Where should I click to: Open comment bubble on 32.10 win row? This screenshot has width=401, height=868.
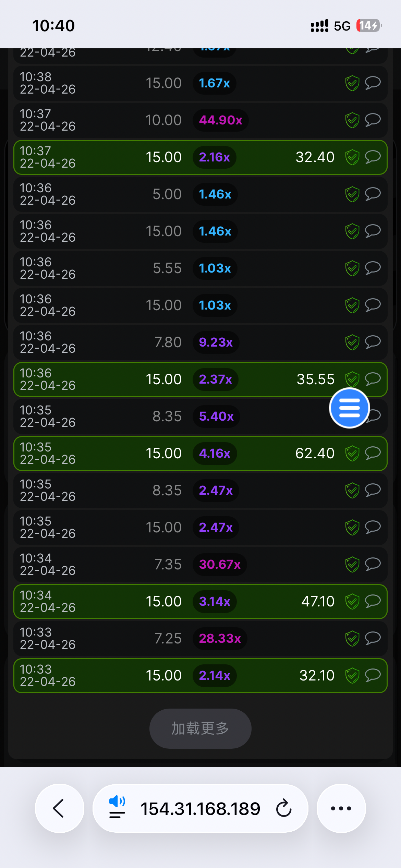373,675
